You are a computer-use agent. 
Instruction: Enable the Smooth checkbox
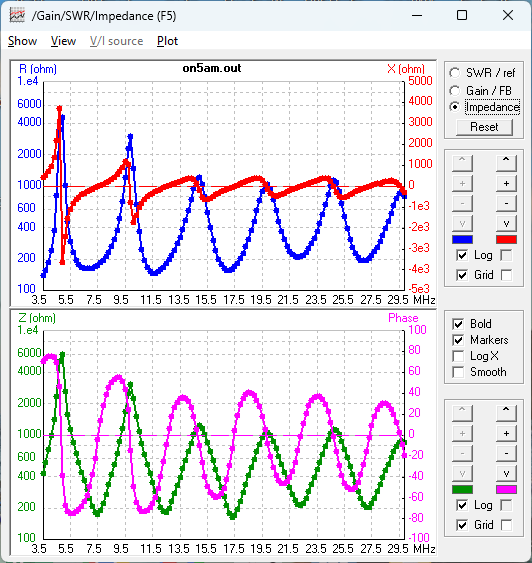(x=458, y=372)
